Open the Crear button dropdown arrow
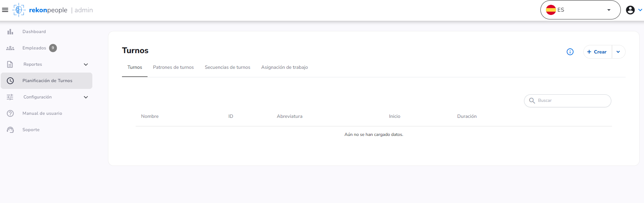644x203 pixels. pos(618,52)
